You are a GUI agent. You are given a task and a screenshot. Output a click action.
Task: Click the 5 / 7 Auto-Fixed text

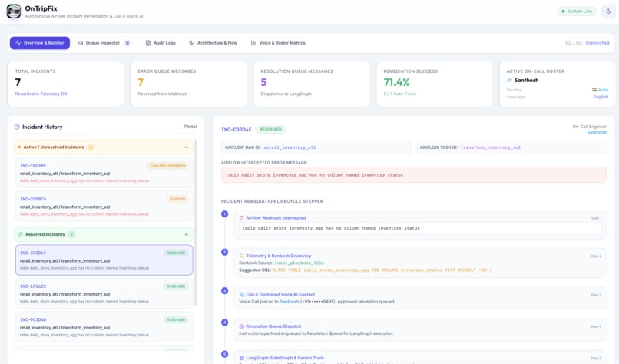tap(399, 94)
